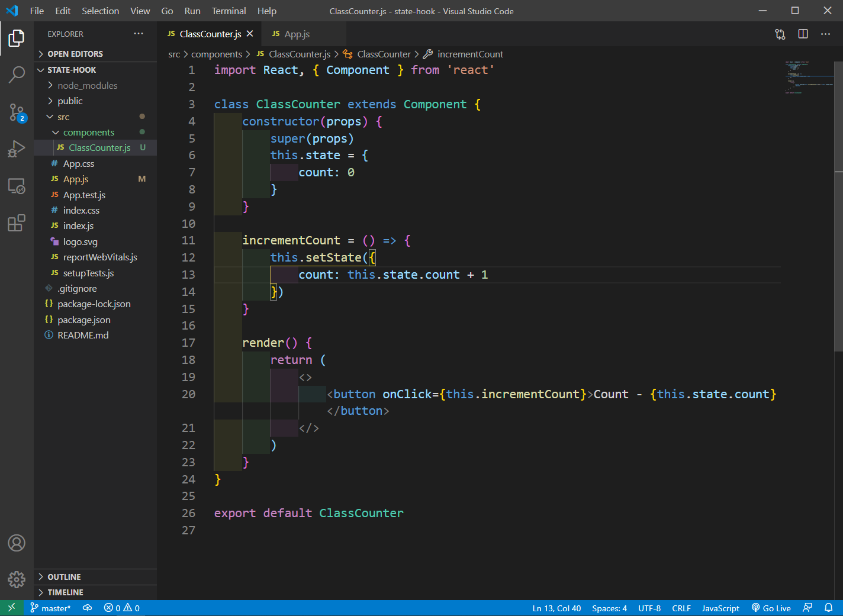The height and width of the screenshot is (616, 843).
Task: Collapse the STATE-HOOK folder section
Action: click(x=95, y=70)
